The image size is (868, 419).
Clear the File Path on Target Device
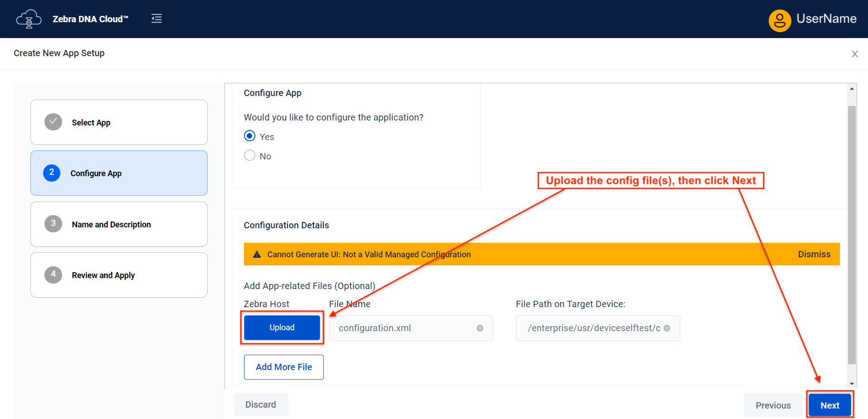(x=667, y=328)
